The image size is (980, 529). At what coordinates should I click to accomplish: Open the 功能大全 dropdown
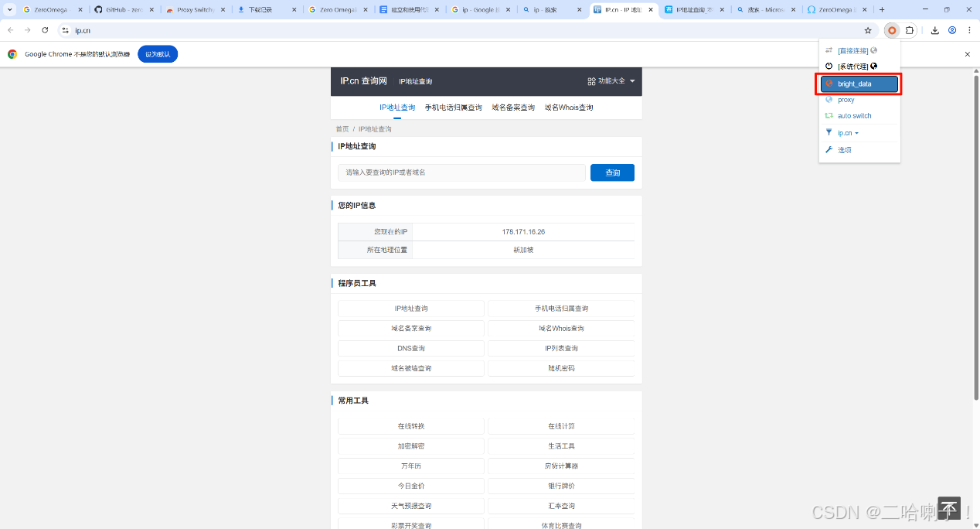coord(611,81)
